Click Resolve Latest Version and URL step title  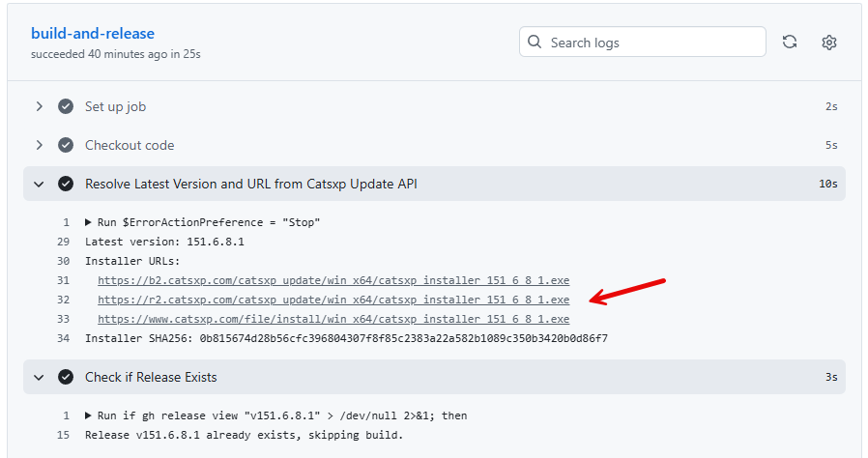[x=250, y=184]
